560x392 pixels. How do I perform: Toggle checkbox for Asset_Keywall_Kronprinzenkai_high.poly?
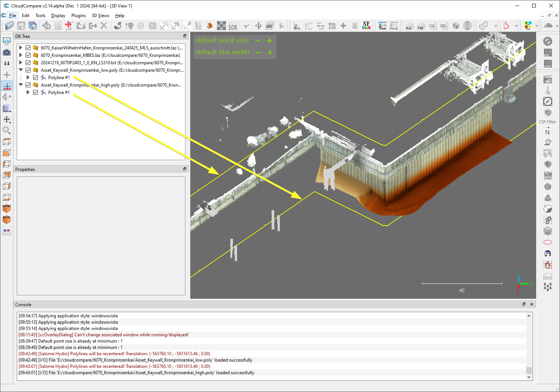28,85
